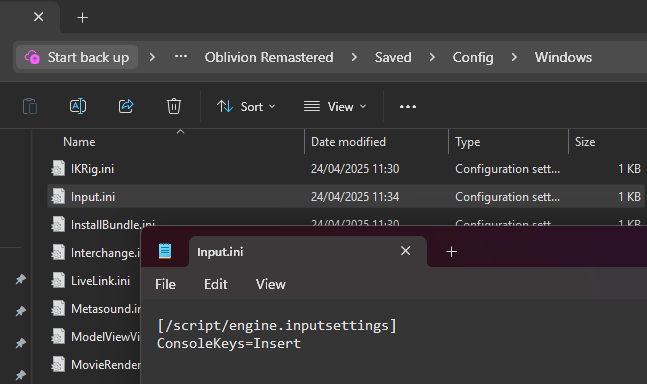Open the Sort dropdown
647x384 pixels.
(246, 107)
